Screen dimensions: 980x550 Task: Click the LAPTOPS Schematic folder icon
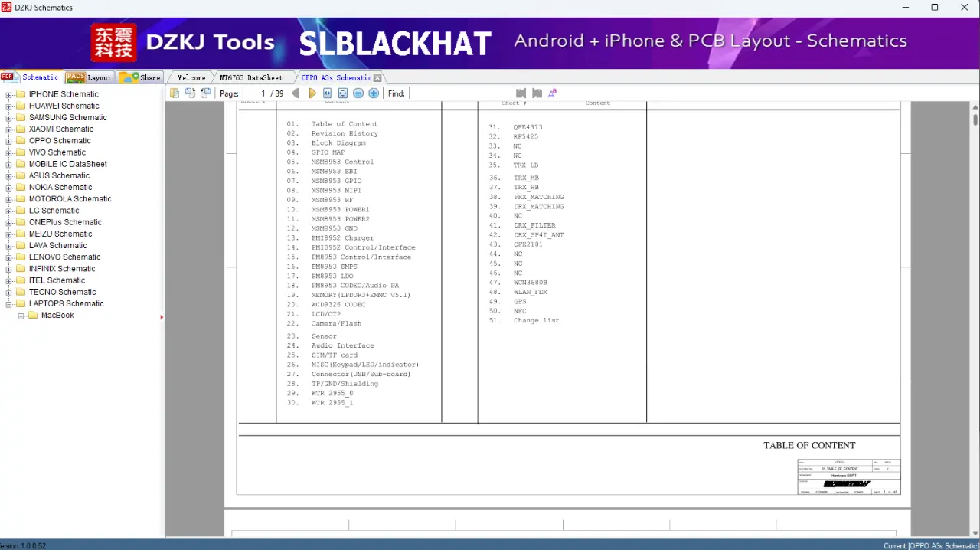[x=21, y=303]
